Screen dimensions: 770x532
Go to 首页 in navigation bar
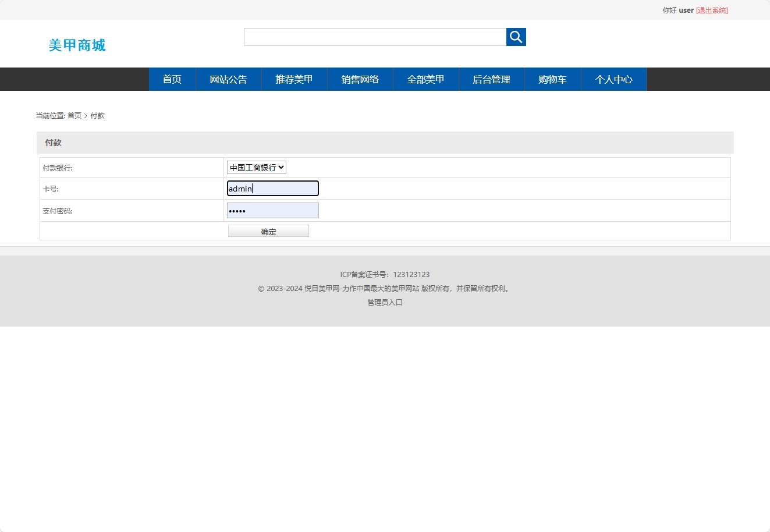pyautogui.click(x=172, y=79)
